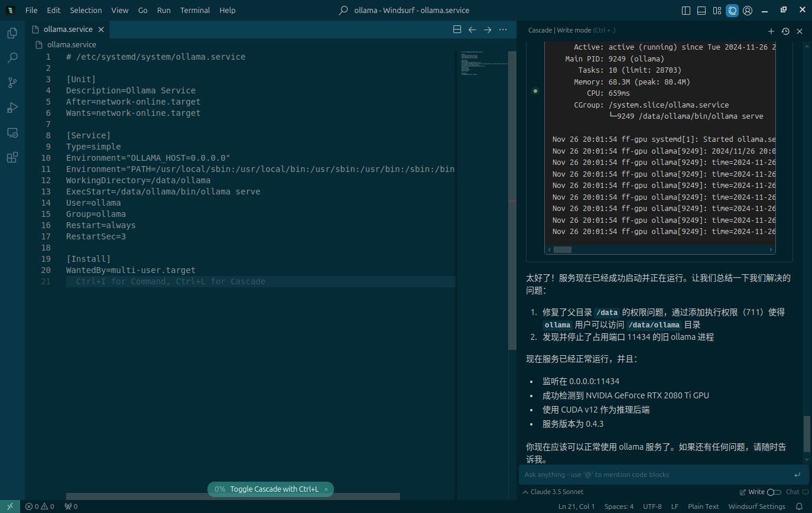Dismiss the Toggle Cascade hint popup
The width and height of the screenshot is (812, 513).
(x=326, y=489)
